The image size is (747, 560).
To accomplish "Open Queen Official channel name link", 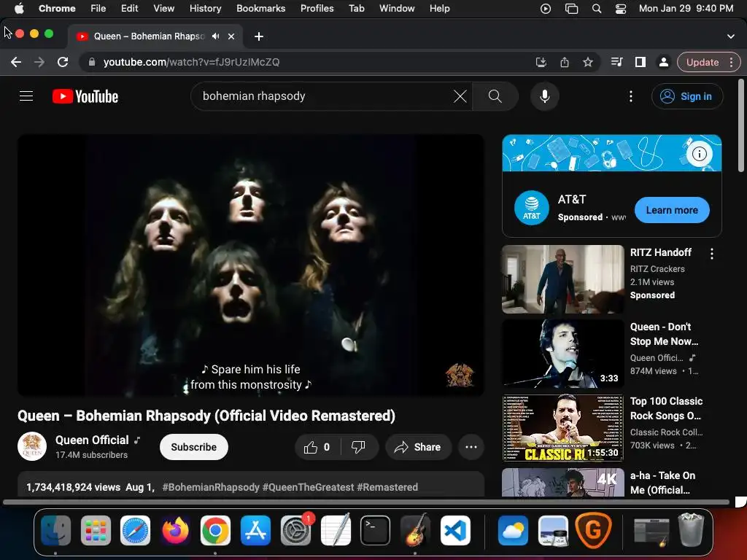I will click(92, 440).
